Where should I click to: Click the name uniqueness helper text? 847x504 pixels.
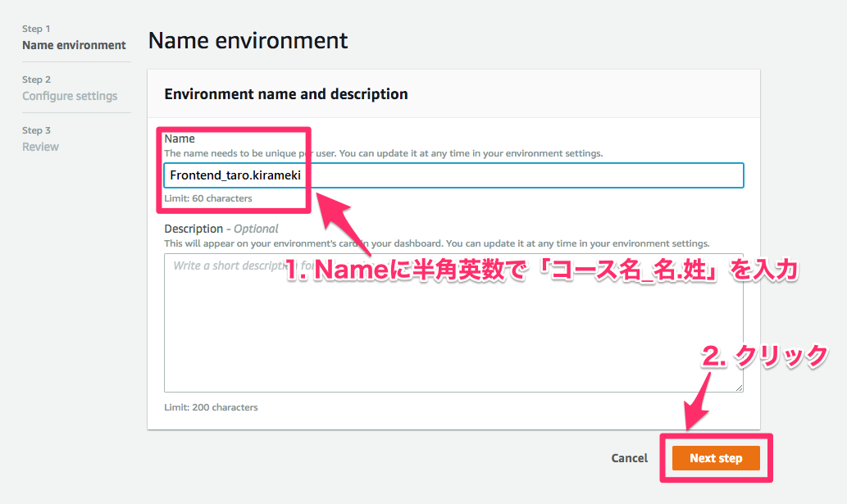pyautogui.click(x=383, y=153)
